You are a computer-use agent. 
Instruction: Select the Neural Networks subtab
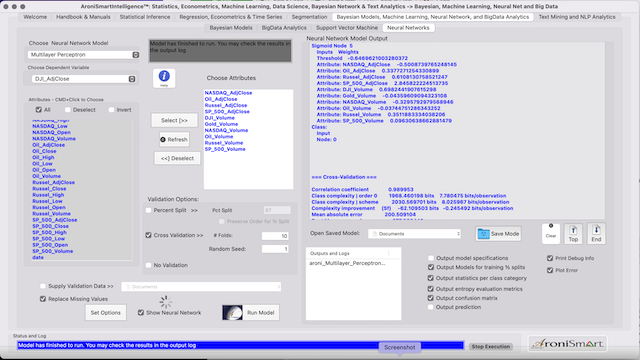(408, 28)
